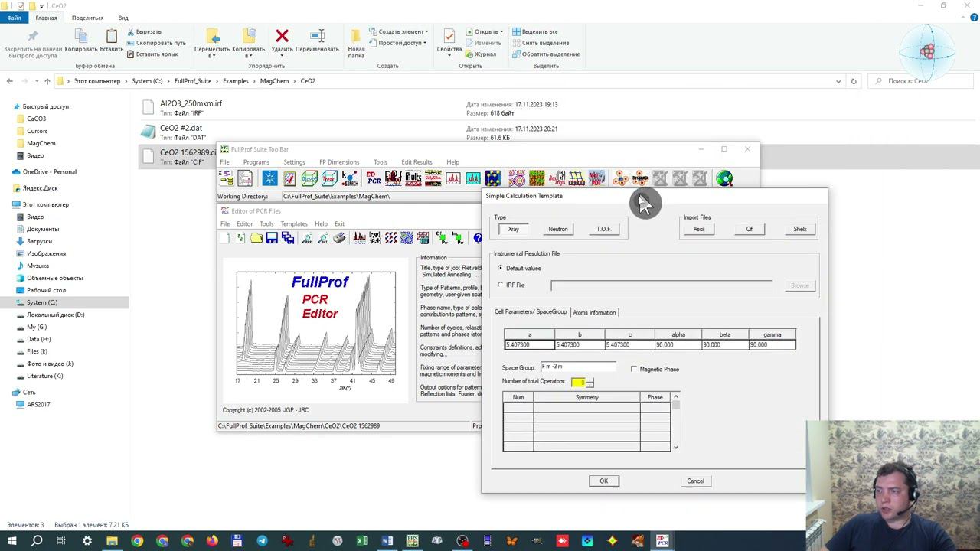Click cell parameter a value field
The width and height of the screenshot is (980, 551).
pos(529,345)
